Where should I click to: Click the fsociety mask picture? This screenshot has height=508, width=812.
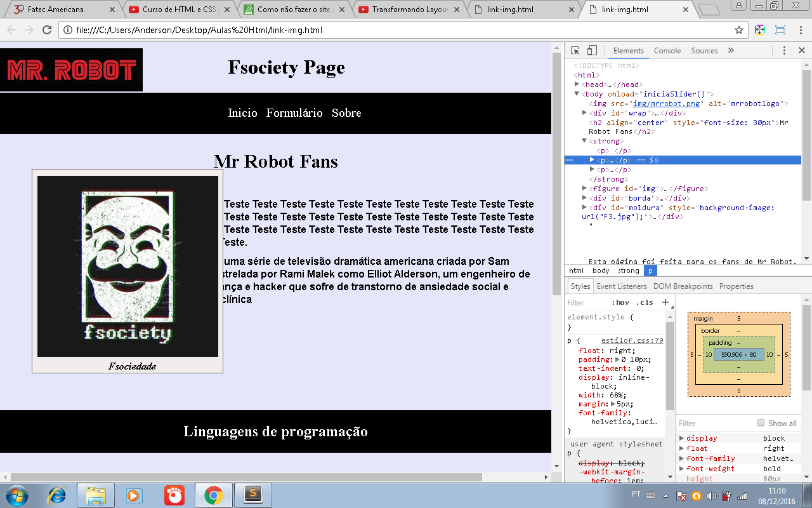coord(128,266)
